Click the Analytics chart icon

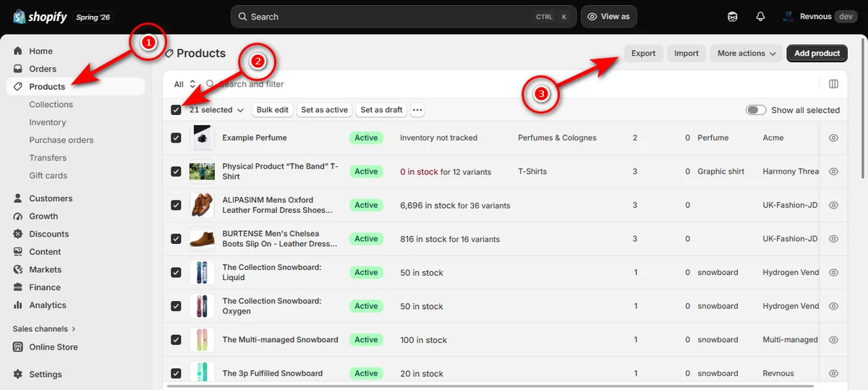[x=18, y=305]
